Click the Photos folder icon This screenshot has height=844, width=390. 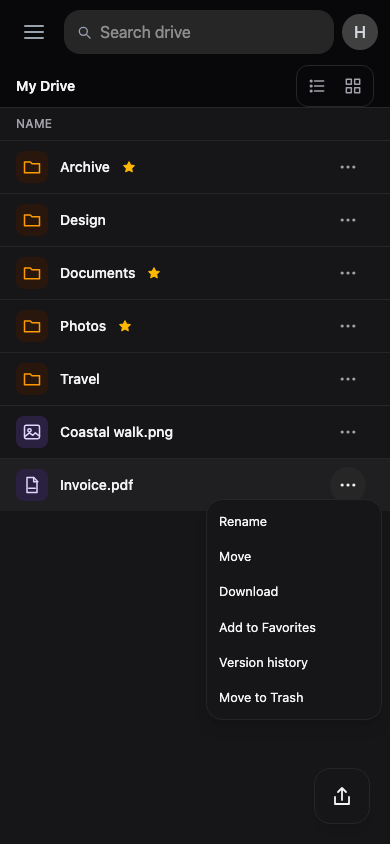[32, 326]
